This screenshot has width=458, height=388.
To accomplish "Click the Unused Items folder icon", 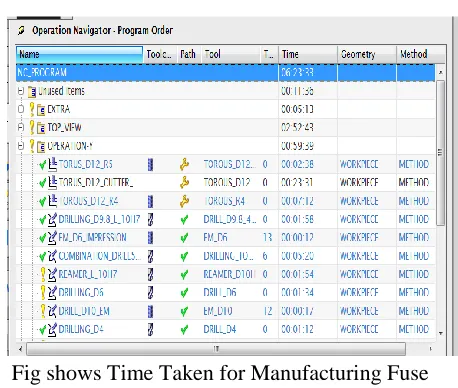I will (32, 91).
